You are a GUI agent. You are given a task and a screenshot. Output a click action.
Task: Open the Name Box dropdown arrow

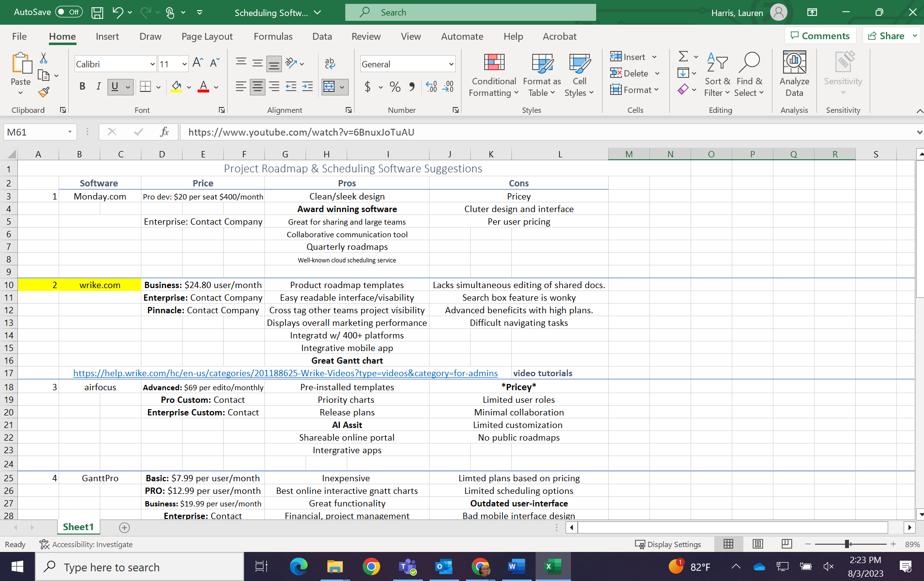[x=70, y=132]
